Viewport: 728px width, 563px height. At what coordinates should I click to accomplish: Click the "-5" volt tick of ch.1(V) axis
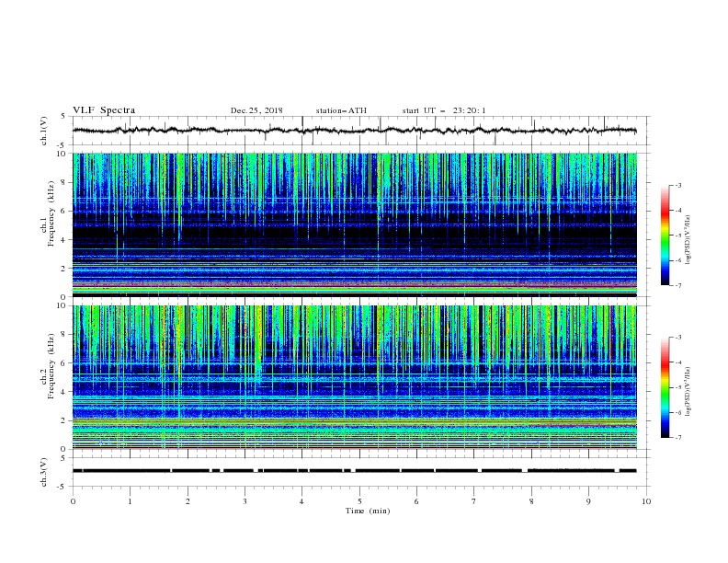coord(63,145)
